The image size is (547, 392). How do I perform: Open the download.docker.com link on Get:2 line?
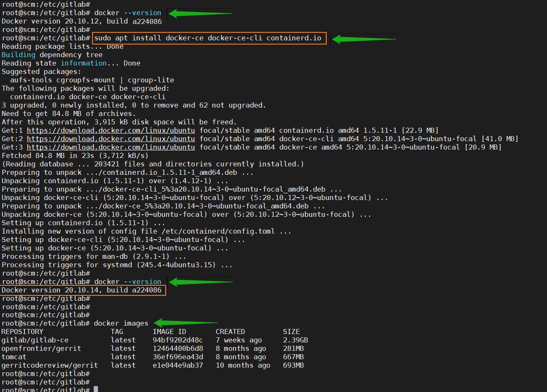[x=111, y=139]
